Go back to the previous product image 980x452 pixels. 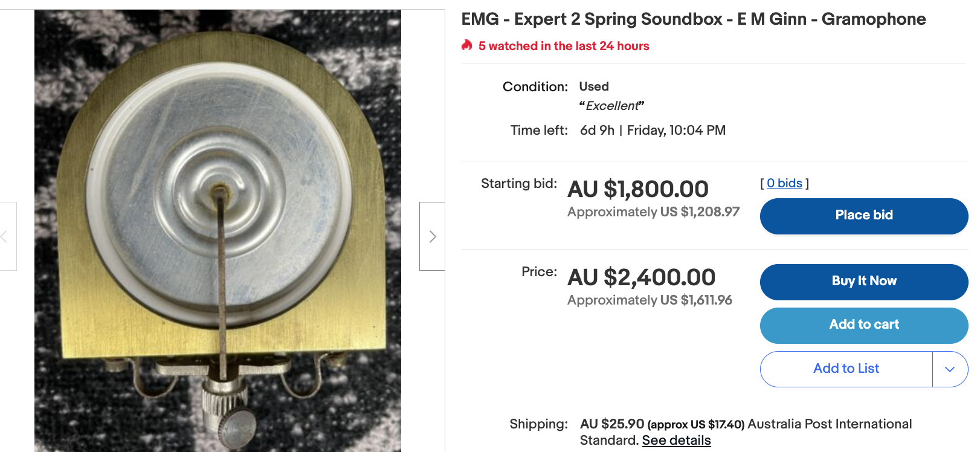pos(6,236)
